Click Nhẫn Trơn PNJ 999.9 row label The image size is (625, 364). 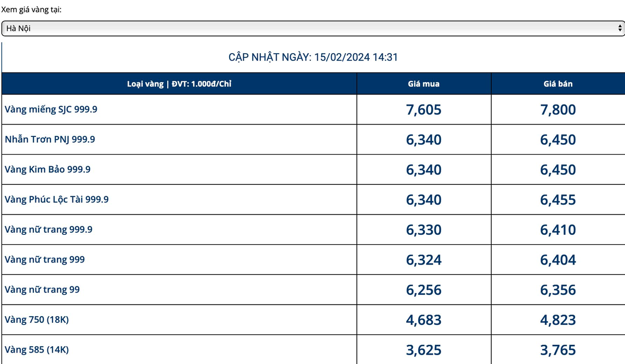tap(49, 140)
